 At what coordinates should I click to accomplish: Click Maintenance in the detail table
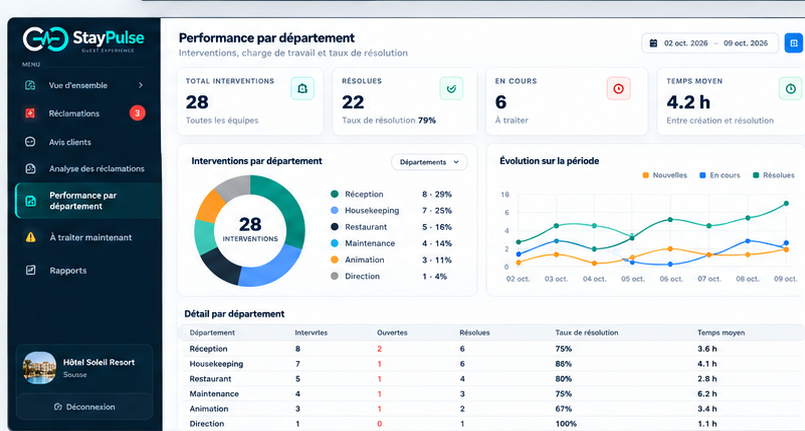tap(214, 394)
